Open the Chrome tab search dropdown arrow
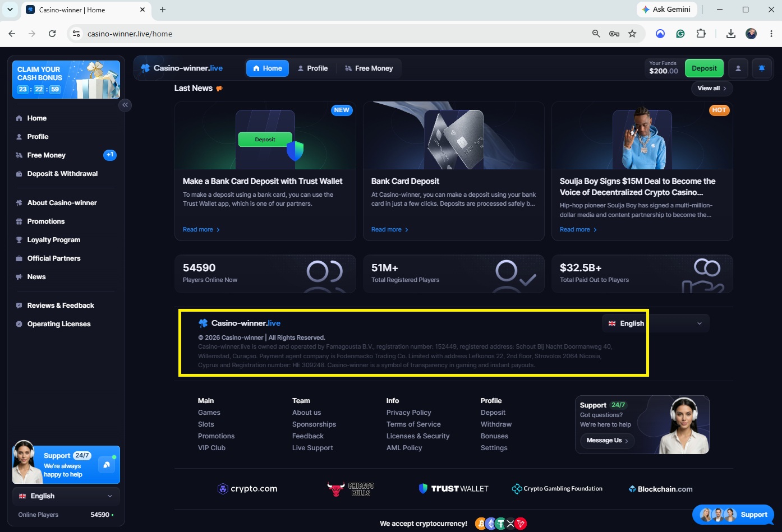 pos(10,10)
